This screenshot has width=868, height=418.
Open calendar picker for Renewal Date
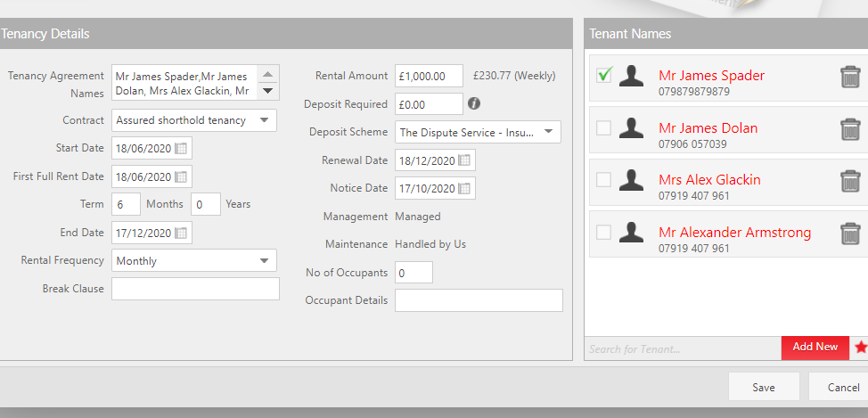(464, 160)
